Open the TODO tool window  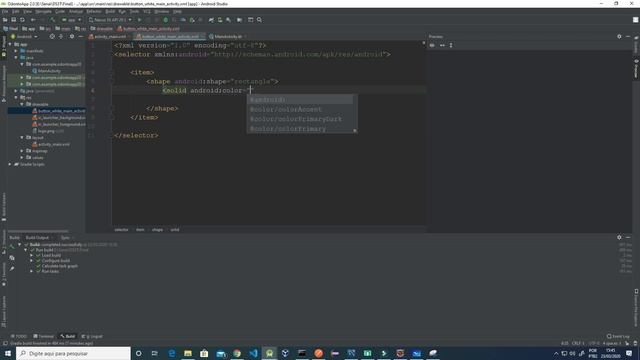tap(19, 336)
